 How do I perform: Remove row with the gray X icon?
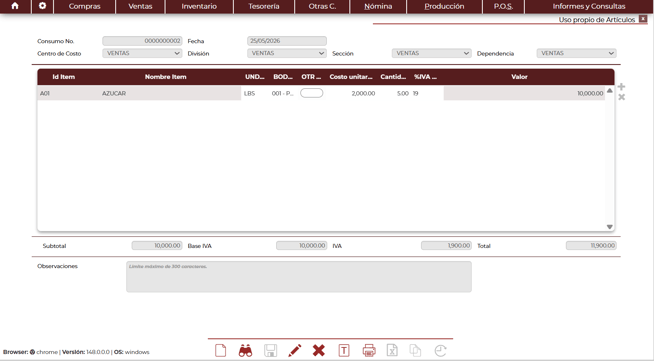tap(621, 97)
